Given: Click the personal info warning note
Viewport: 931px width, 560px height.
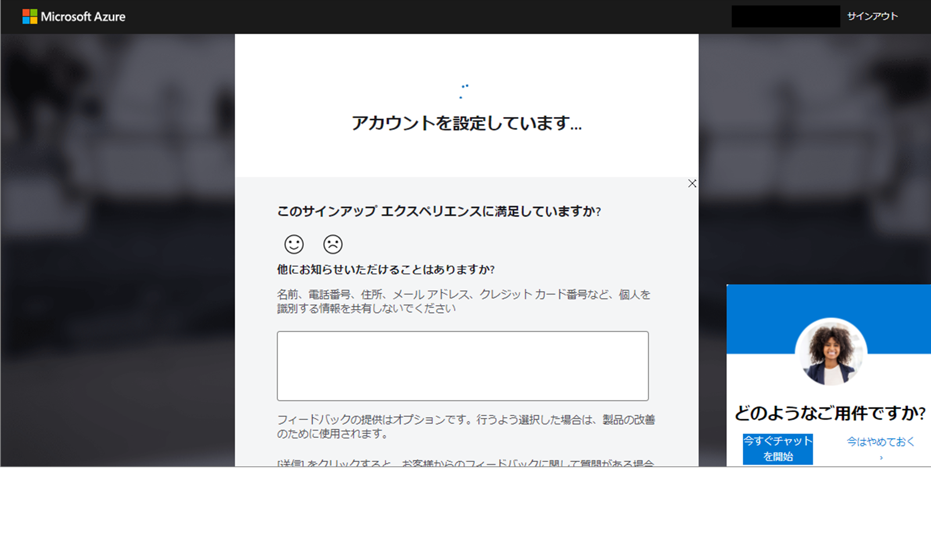Looking at the screenshot, I should (464, 301).
